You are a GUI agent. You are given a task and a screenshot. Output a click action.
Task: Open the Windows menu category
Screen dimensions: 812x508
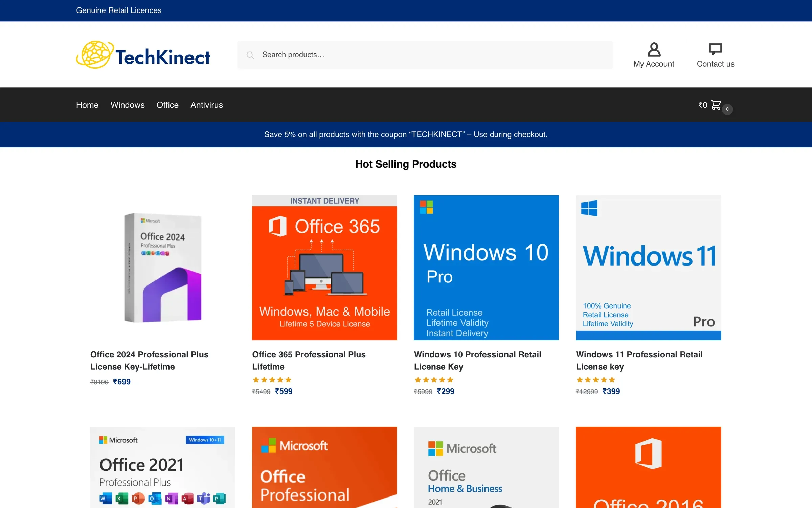point(128,105)
